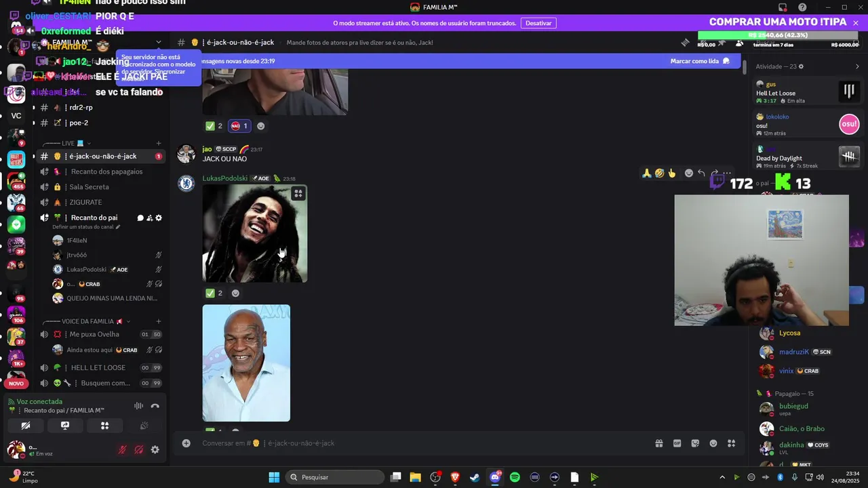Open more options for hovered message
868x488 pixels.
(x=727, y=174)
